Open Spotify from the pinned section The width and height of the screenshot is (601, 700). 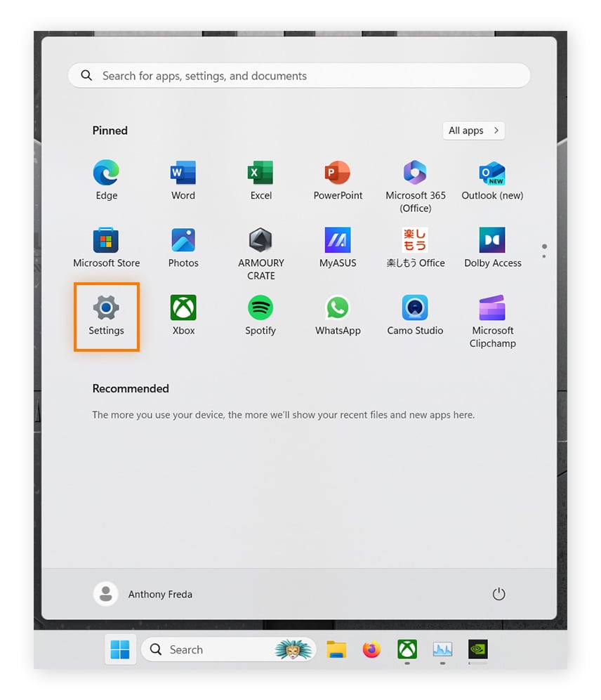[x=260, y=307]
